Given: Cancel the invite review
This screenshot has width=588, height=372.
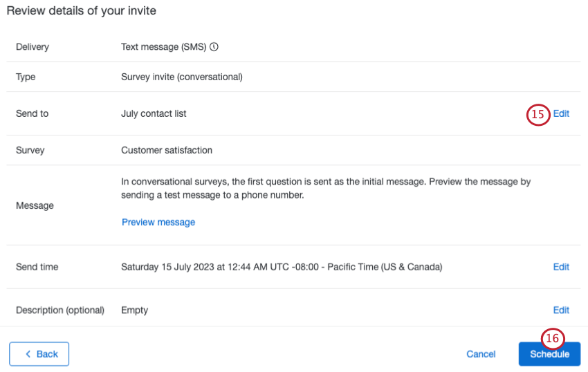Looking at the screenshot, I should 481,354.
